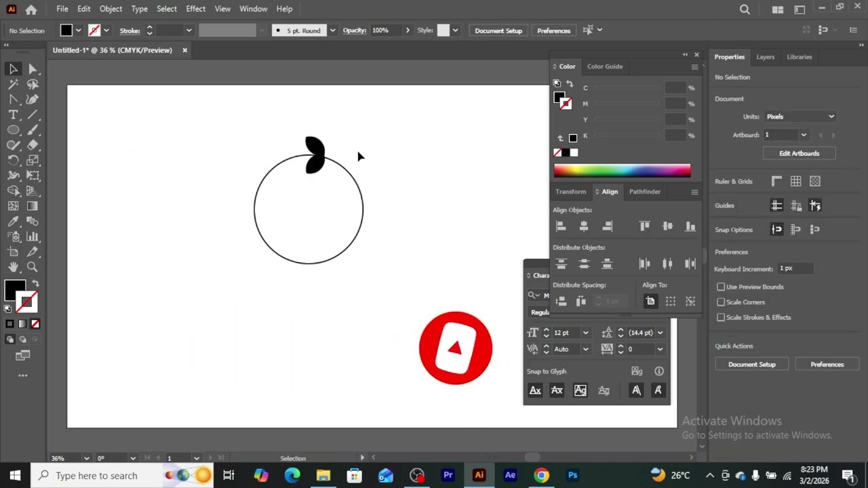This screenshot has width=868, height=488.
Task: Click Preferences in top control bar
Action: pos(554,30)
